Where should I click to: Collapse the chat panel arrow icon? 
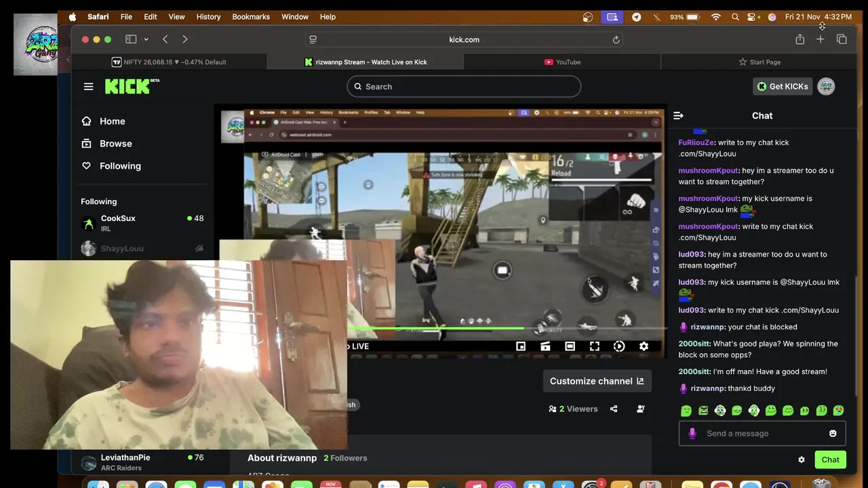click(x=678, y=116)
